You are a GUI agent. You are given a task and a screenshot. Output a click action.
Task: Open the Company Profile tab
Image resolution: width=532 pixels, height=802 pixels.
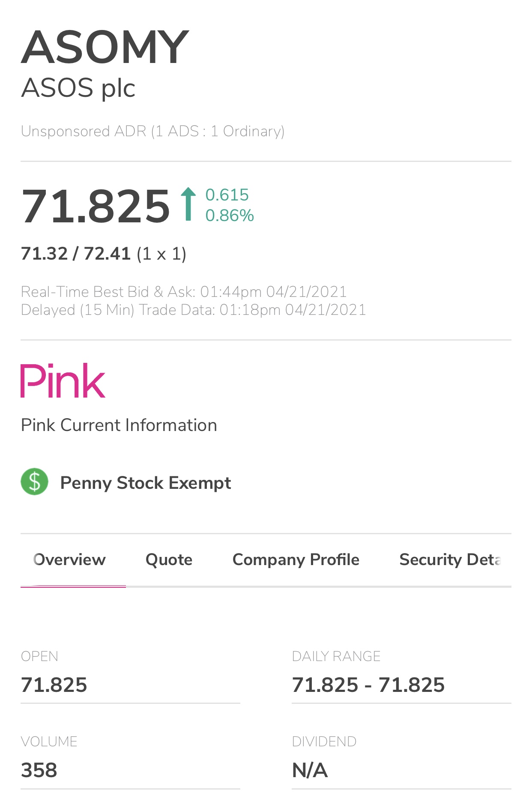[296, 560]
